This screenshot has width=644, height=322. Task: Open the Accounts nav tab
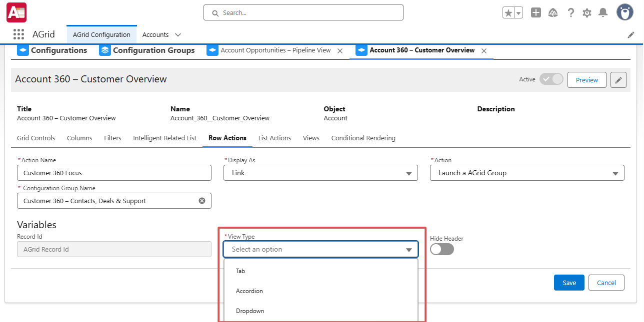pyautogui.click(x=155, y=35)
